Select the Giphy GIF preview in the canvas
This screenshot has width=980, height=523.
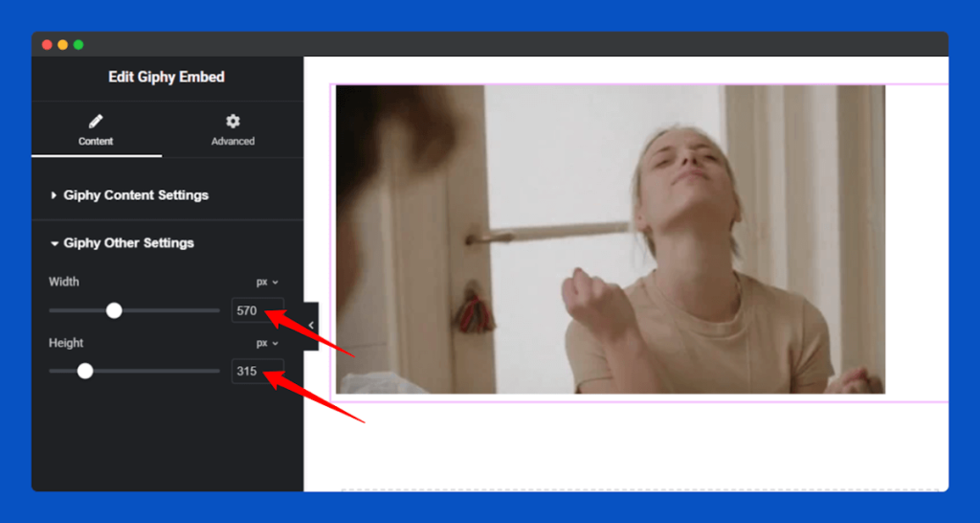610,239
